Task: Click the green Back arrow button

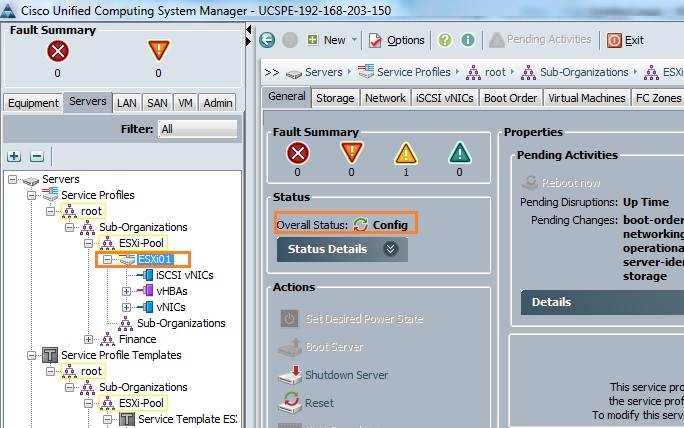Action: (267, 40)
